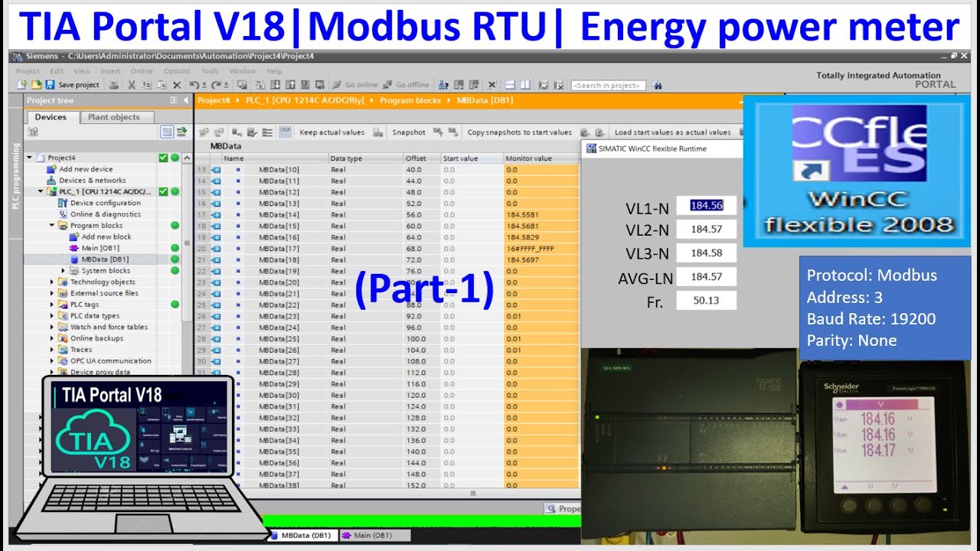Expand the Technology objects folder
The width and height of the screenshot is (980, 551).
tap(52, 282)
